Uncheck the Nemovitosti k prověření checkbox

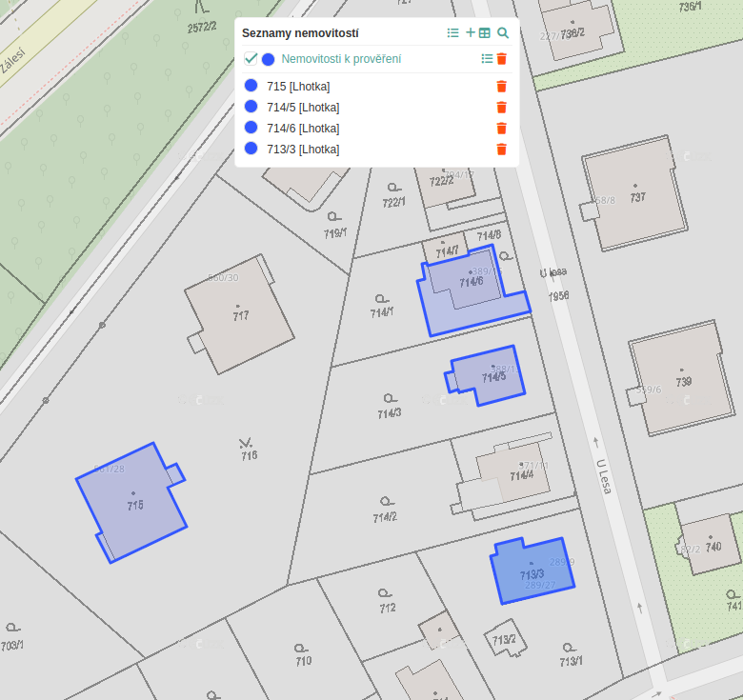(251, 59)
